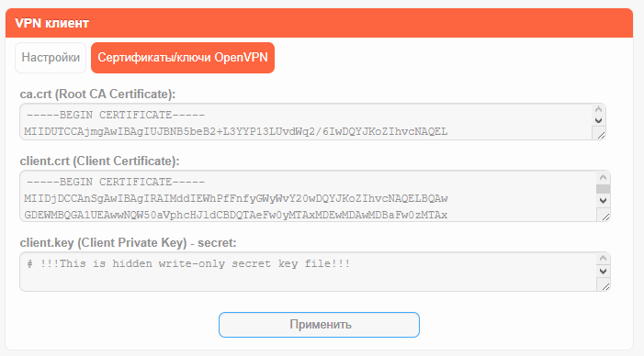The height and width of the screenshot is (356, 644).
Task: Click down arrow of ca.crt scrollbar
Action: point(598,120)
